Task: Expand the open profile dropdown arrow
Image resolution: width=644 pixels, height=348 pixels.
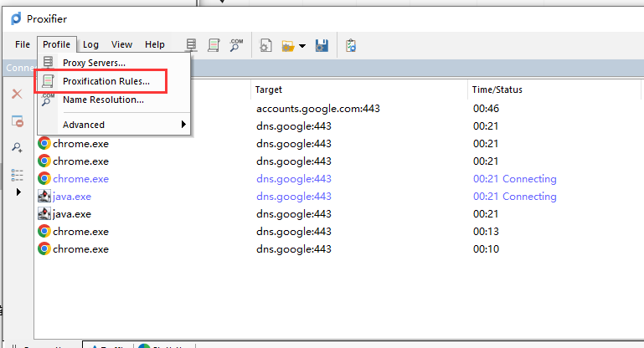Action: pyautogui.click(x=302, y=46)
